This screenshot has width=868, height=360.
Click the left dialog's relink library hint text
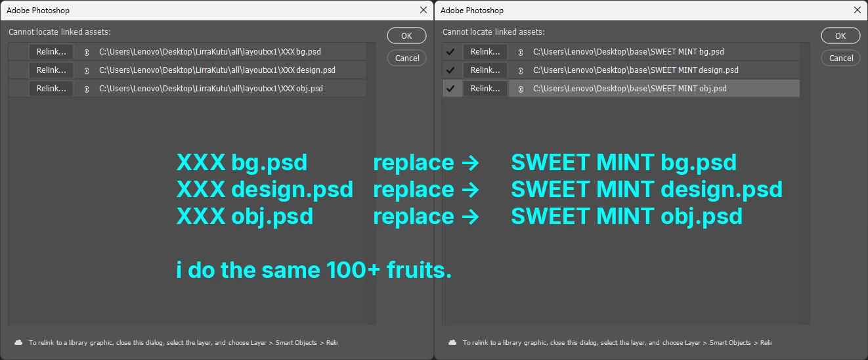(183, 343)
